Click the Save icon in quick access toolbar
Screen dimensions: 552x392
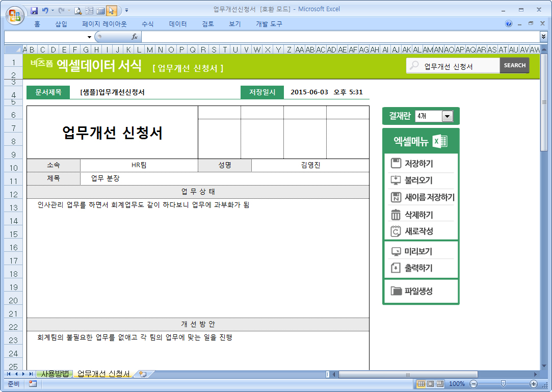point(35,10)
